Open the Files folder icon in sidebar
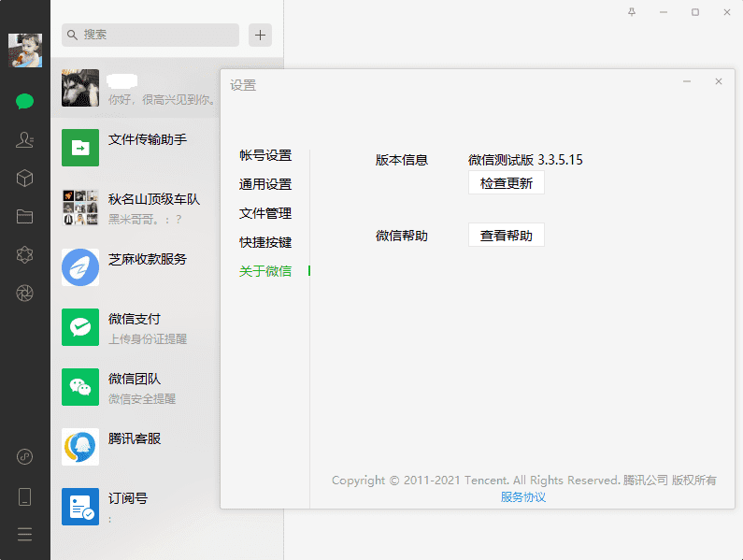 coord(25,217)
